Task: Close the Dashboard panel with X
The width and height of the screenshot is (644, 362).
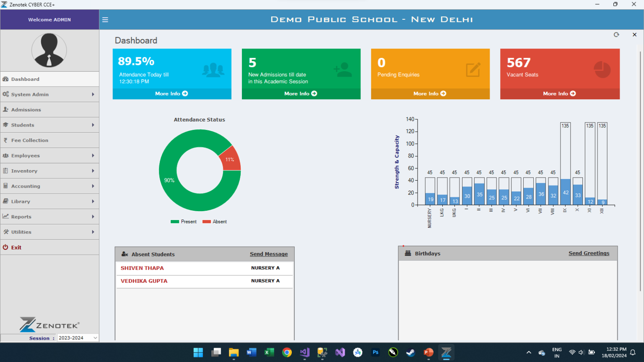Action: tap(634, 35)
